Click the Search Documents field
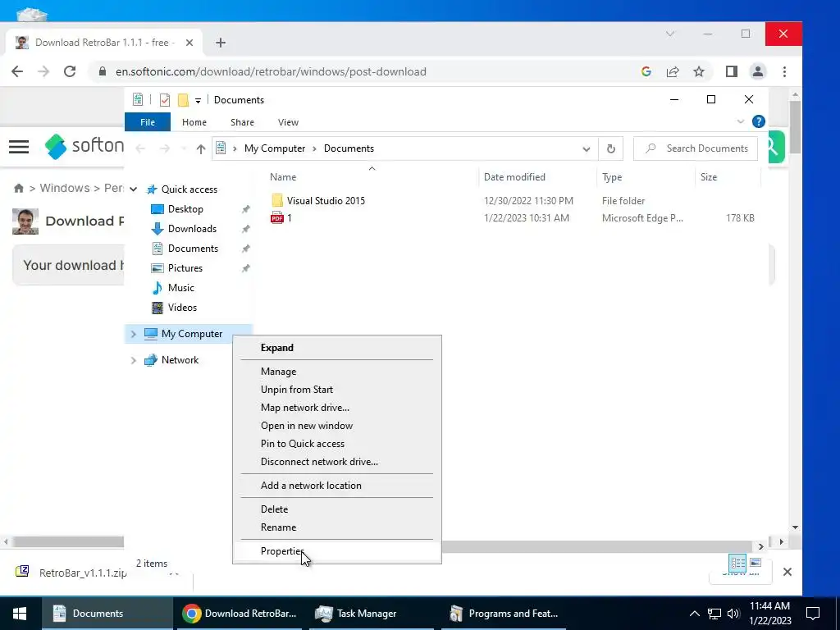The height and width of the screenshot is (630, 840). pos(696,148)
